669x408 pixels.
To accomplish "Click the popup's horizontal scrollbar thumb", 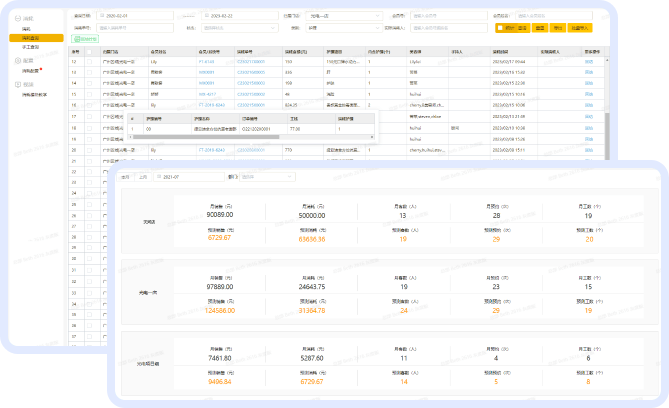I will click(x=207, y=137).
